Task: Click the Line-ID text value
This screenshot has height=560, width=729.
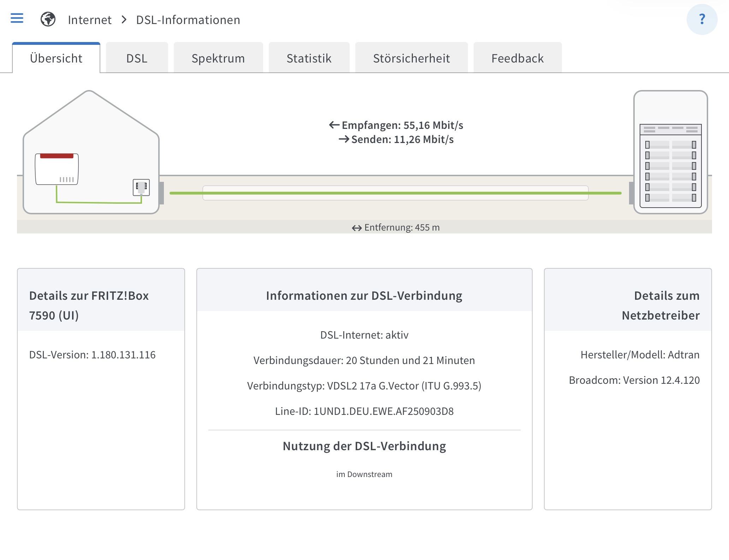Action: tap(383, 411)
